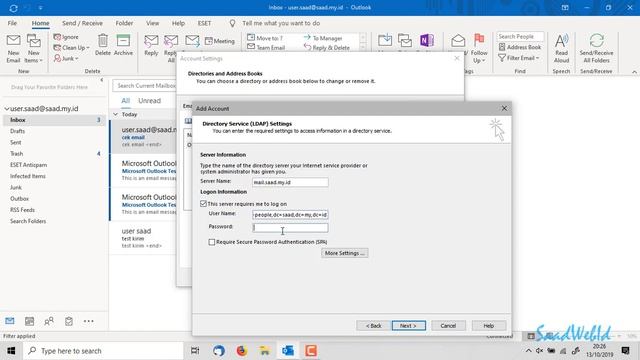Switch to People view icon

point(49,321)
